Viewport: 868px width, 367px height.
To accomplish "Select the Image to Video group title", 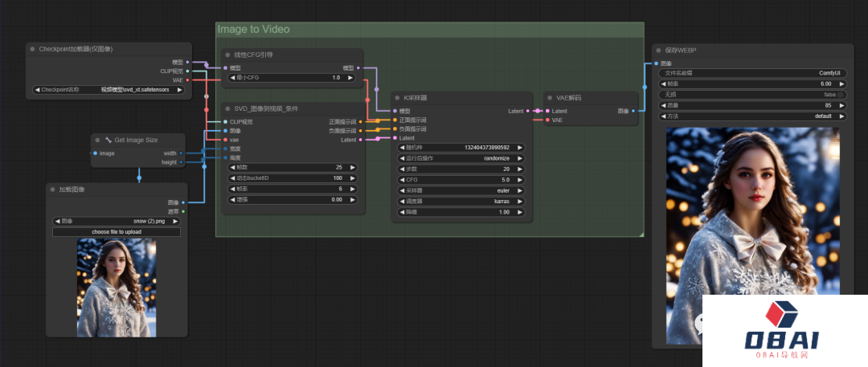I will (x=253, y=30).
